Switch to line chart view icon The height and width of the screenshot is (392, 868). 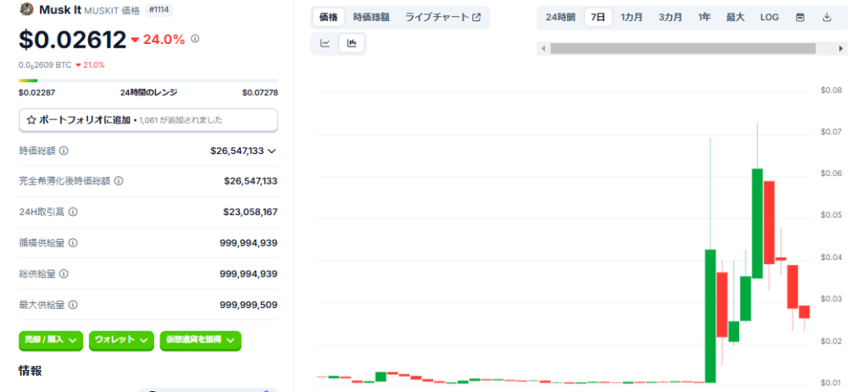pos(325,44)
